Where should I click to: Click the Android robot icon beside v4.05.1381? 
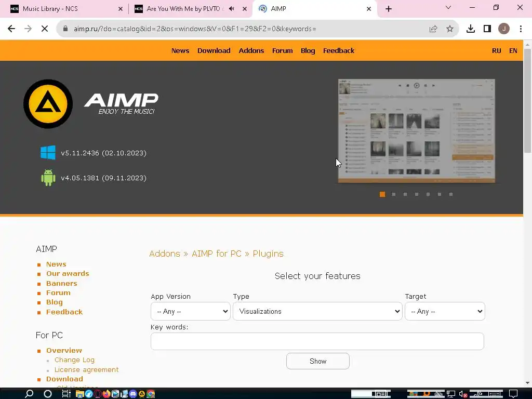[x=48, y=178]
